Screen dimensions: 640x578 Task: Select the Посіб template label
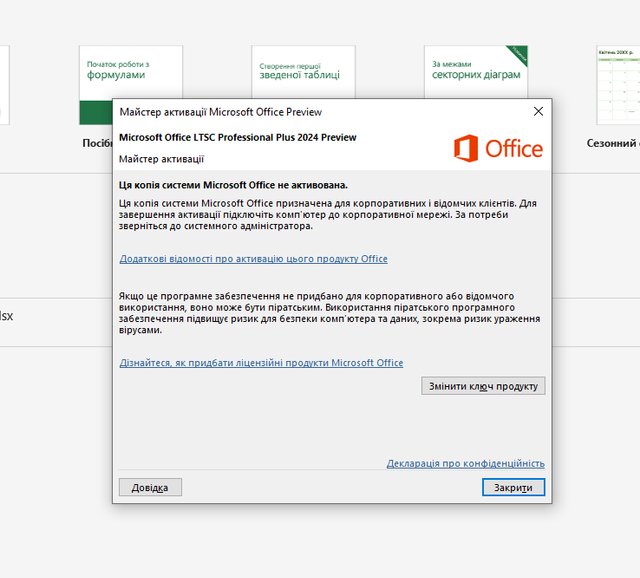click(x=97, y=143)
